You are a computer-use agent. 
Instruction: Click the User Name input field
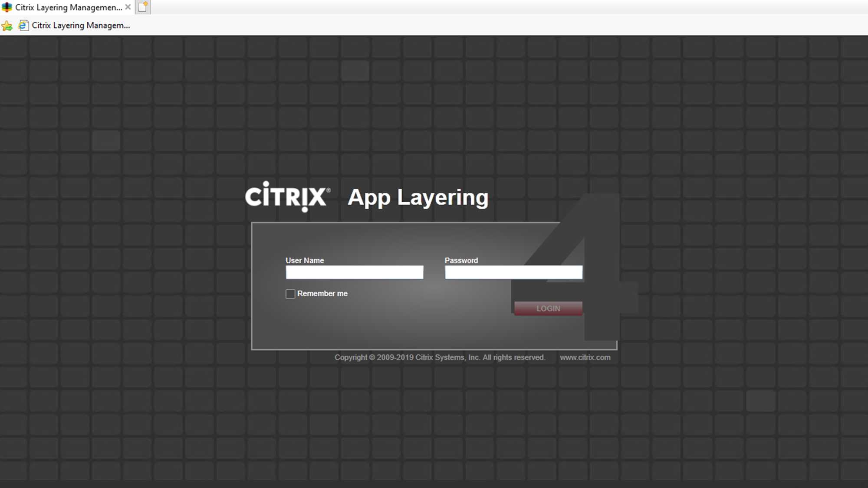[x=355, y=272]
